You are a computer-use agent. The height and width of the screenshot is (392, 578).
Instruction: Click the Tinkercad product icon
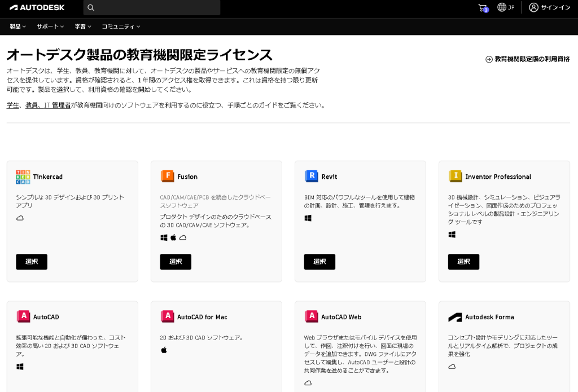point(23,177)
